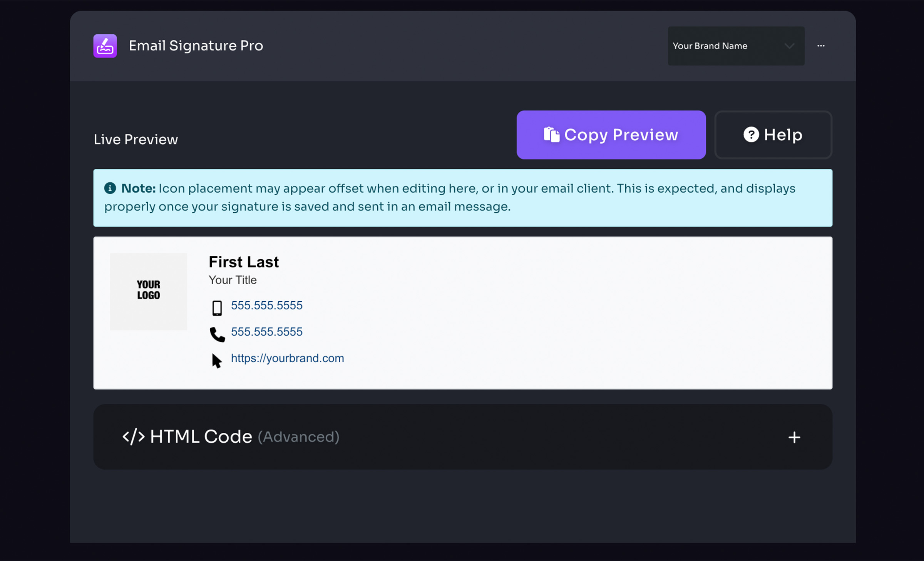Click the info icon in the note banner
The image size is (924, 561).
click(110, 188)
